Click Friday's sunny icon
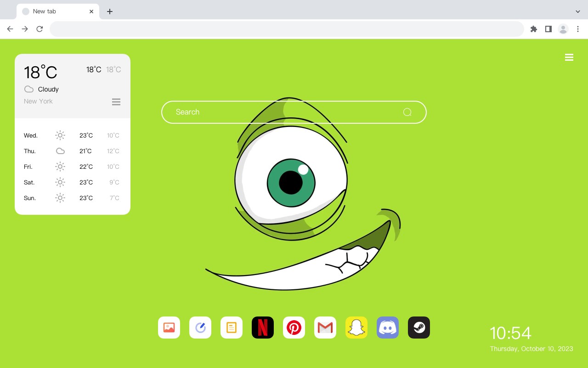 click(60, 167)
